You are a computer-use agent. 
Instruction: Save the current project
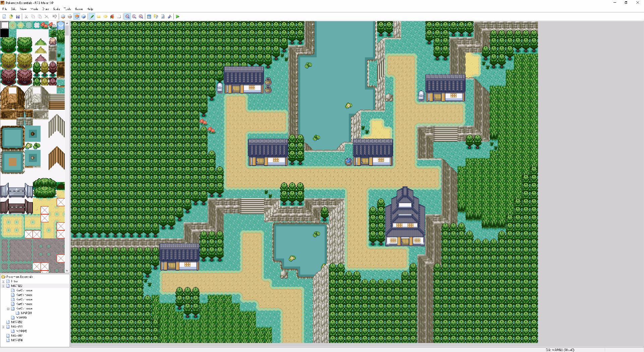[x=18, y=16]
